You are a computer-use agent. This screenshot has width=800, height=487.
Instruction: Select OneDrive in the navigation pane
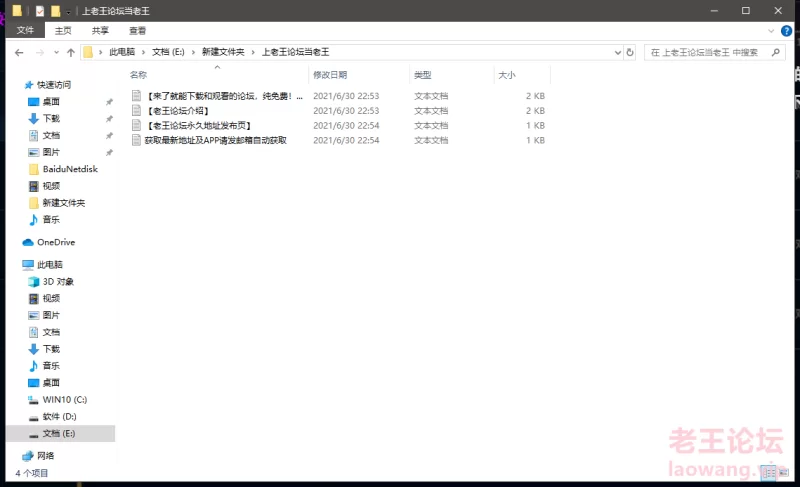pos(56,242)
